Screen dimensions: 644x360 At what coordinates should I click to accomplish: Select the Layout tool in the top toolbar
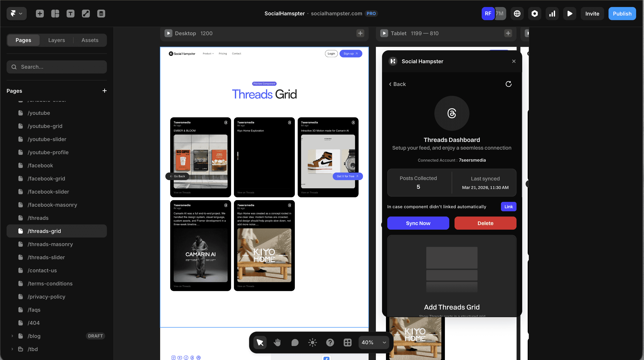[x=55, y=14]
